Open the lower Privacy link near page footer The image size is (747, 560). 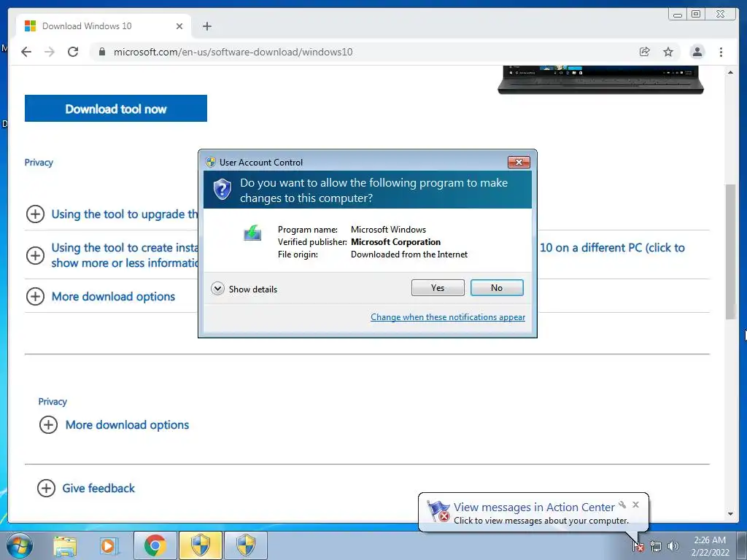click(53, 402)
